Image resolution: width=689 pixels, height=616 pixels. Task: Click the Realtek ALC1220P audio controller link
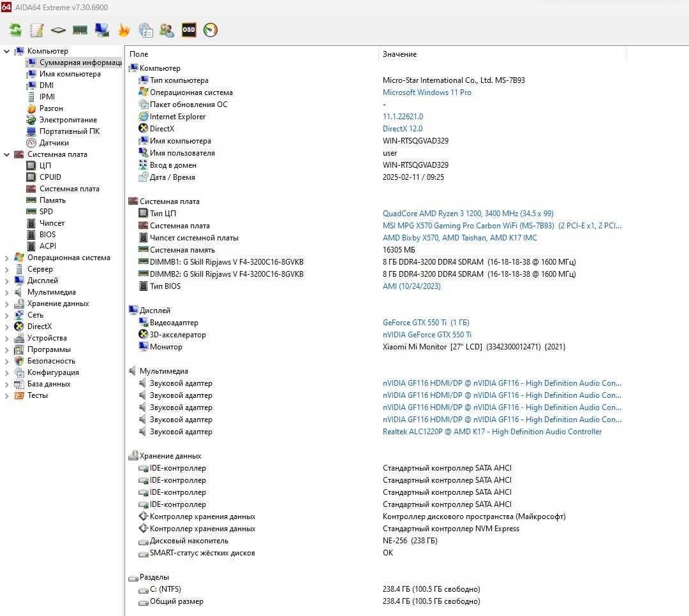492,432
